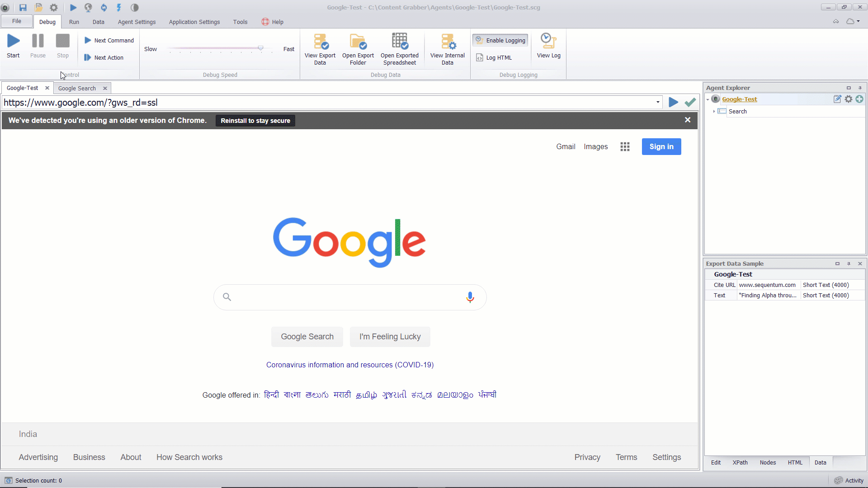
Task: Click the Pause debug control button
Action: [x=38, y=45]
